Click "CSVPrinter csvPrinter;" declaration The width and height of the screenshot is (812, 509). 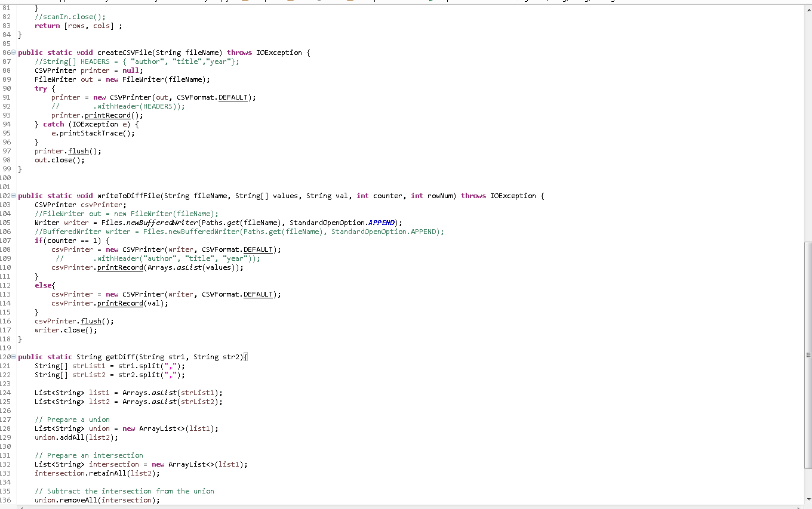81,205
